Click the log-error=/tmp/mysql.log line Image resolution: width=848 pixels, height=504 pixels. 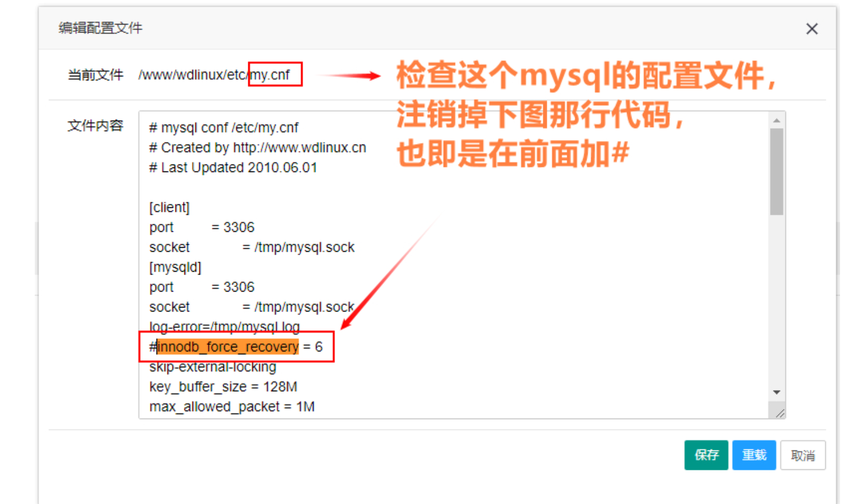tap(224, 327)
